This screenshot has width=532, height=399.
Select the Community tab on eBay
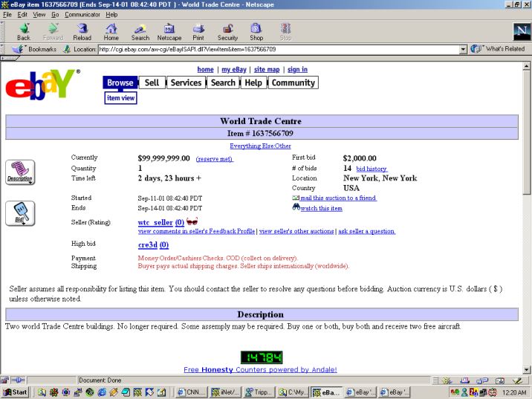pyautogui.click(x=293, y=82)
